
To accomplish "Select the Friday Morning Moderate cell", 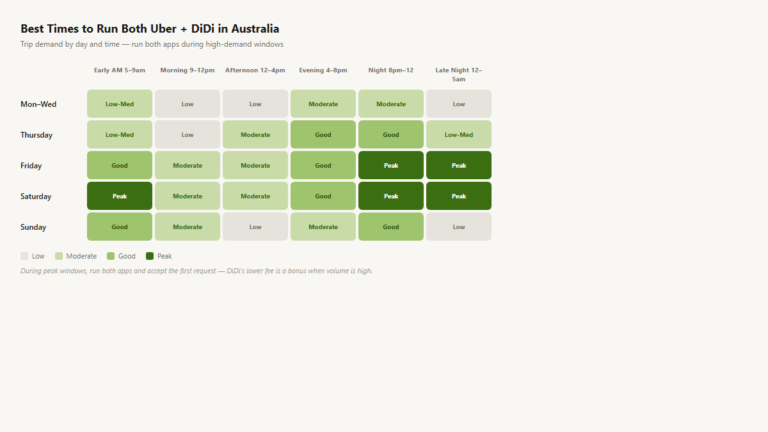I will pyautogui.click(x=188, y=165).
